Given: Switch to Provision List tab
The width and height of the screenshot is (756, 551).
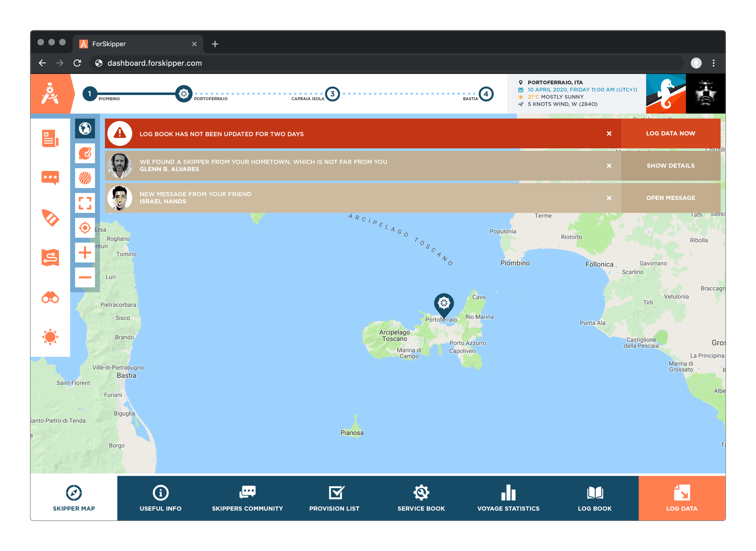Looking at the screenshot, I should tap(334, 498).
